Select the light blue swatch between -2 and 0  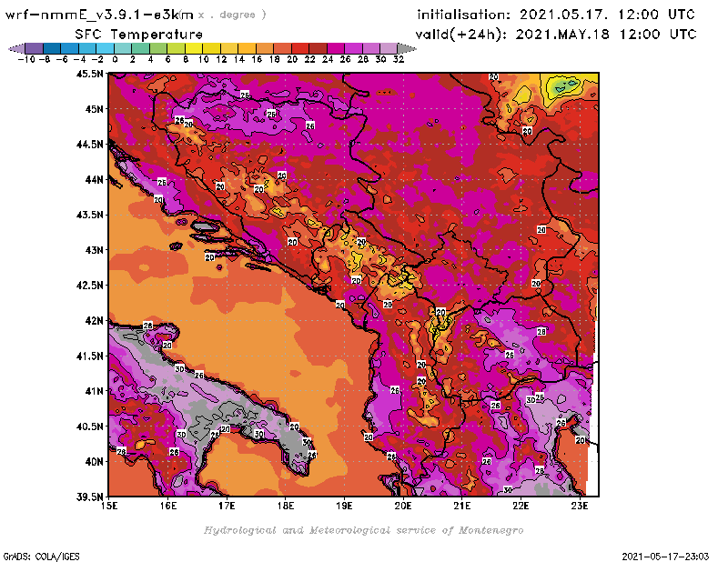(105, 48)
